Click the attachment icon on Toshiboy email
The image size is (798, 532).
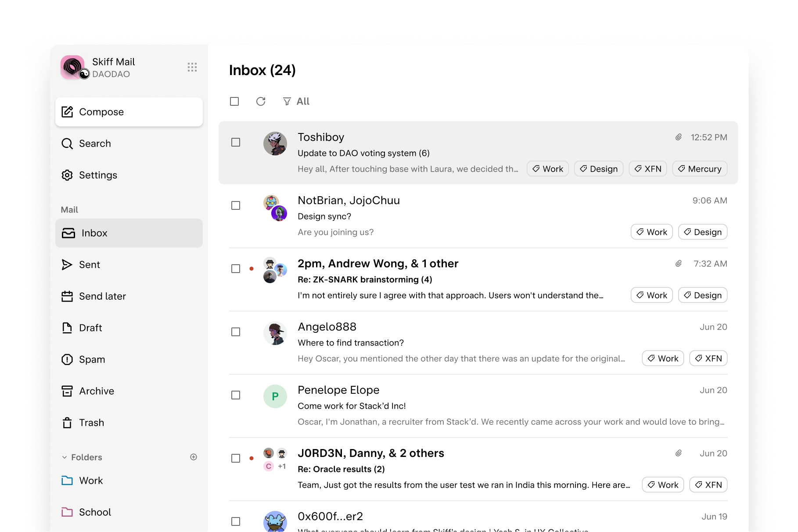pyautogui.click(x=679, y=137)
